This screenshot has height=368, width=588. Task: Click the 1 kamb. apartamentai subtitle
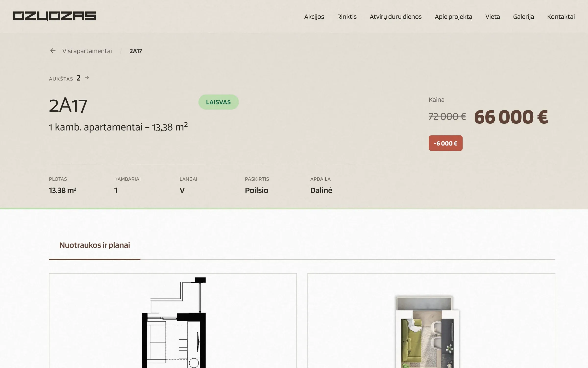pos(118,127)
